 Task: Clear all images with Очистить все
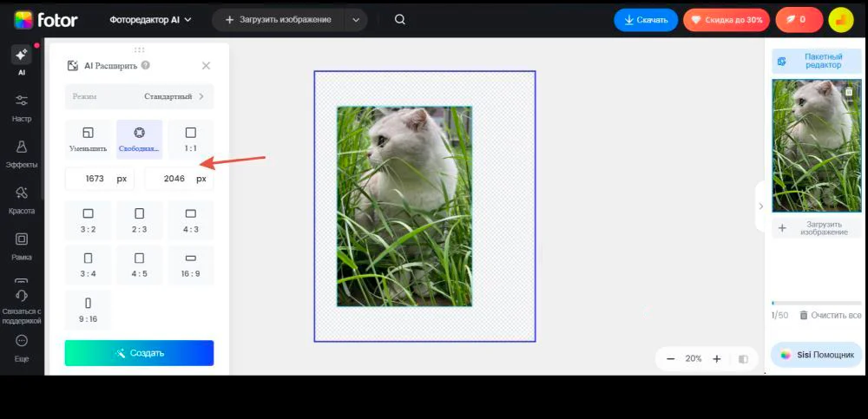pos(831,315)
